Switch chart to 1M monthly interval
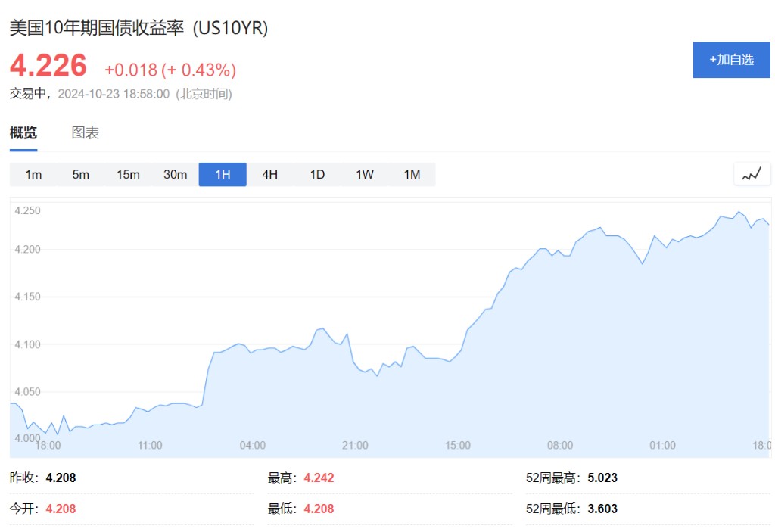This screenshot has width=775, height=532. tap(412, 175)
